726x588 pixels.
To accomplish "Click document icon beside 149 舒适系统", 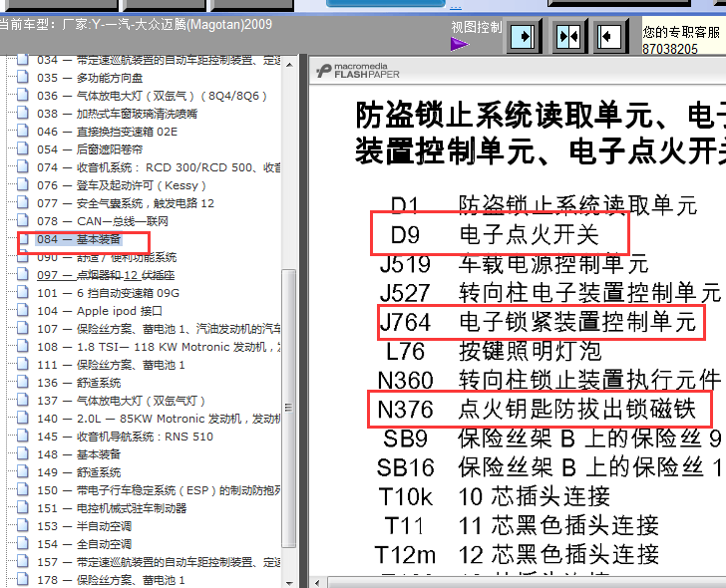I will click(x=22, y=471).
